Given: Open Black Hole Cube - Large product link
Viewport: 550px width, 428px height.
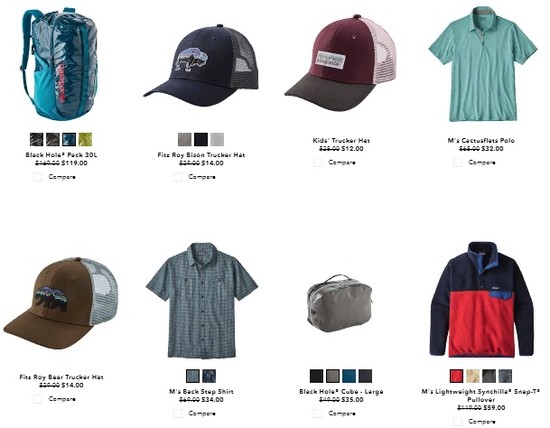Looking at the screenshot, I should tap(341, 392).
